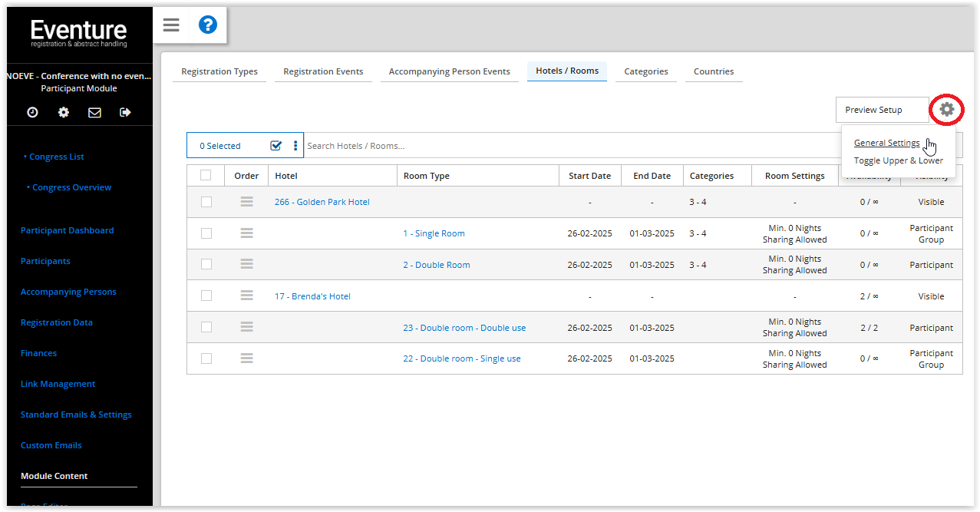The height and width of the screenshot is (512, 980).
Task: Open the hamburger menu icon
Action: pos(171,25)
